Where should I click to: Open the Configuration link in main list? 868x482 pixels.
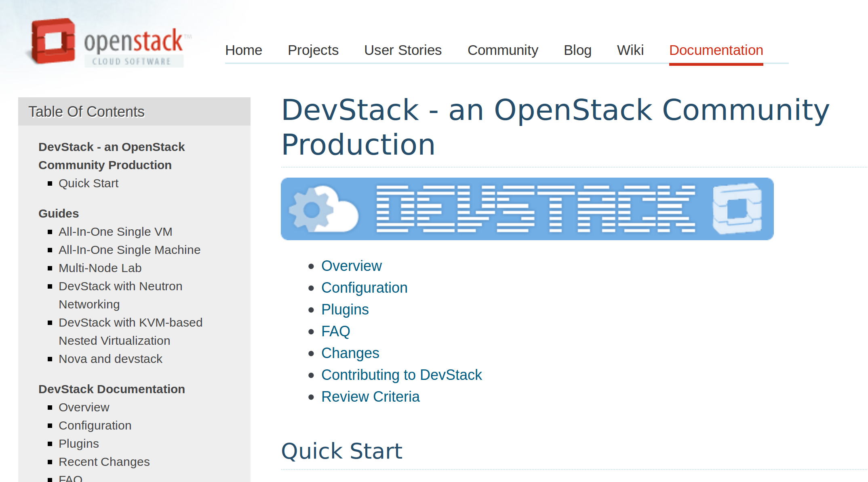point(364,288)
